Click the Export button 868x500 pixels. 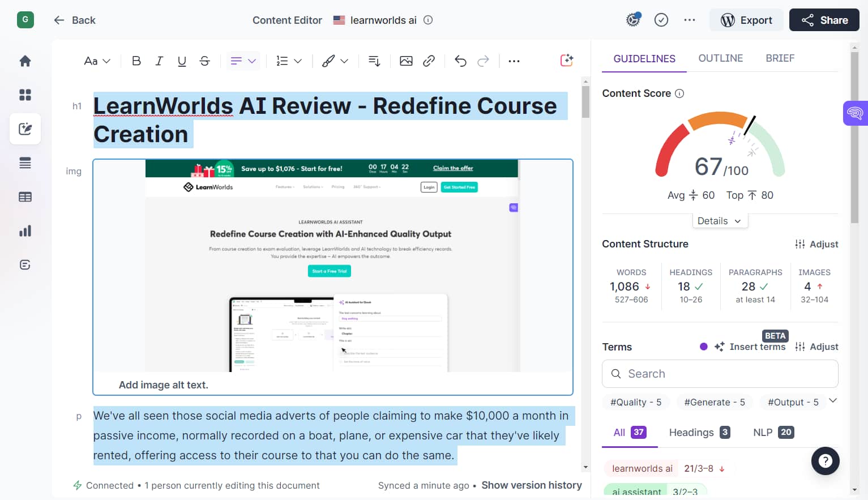(746, 20)
